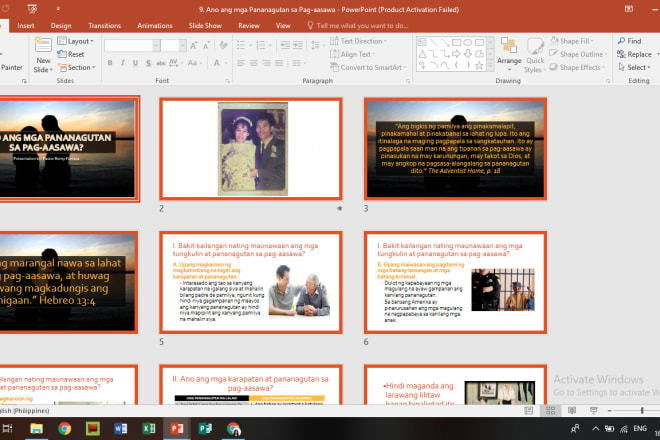The width and height of the screenshot is (660, 440).
Task: Click the Bullets list icon
Action: [x=241, y=45]
